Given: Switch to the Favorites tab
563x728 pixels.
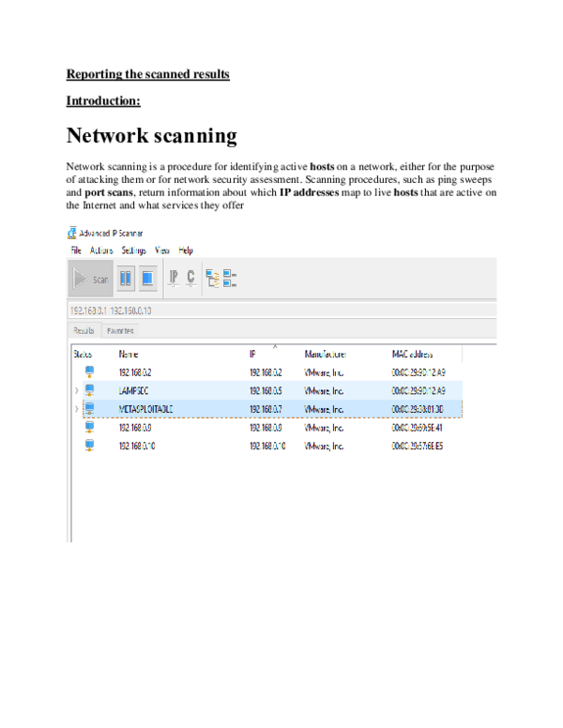Looking at the screenshot, I should (119, 330).
